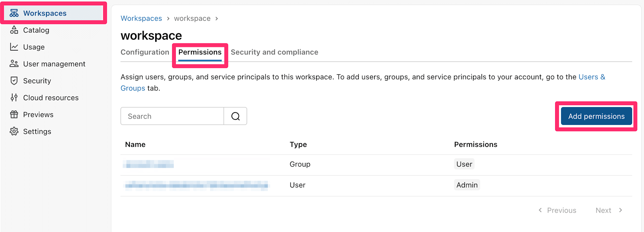The width and height of the screenshot is (644, 232).
Task: Click the Cloud resources icon
Action: [14, 98]
